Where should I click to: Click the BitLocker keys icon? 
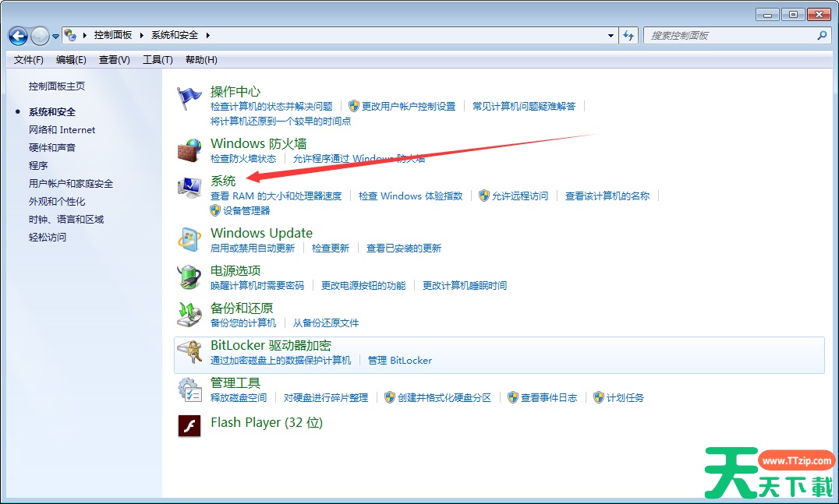pos(189,352)
